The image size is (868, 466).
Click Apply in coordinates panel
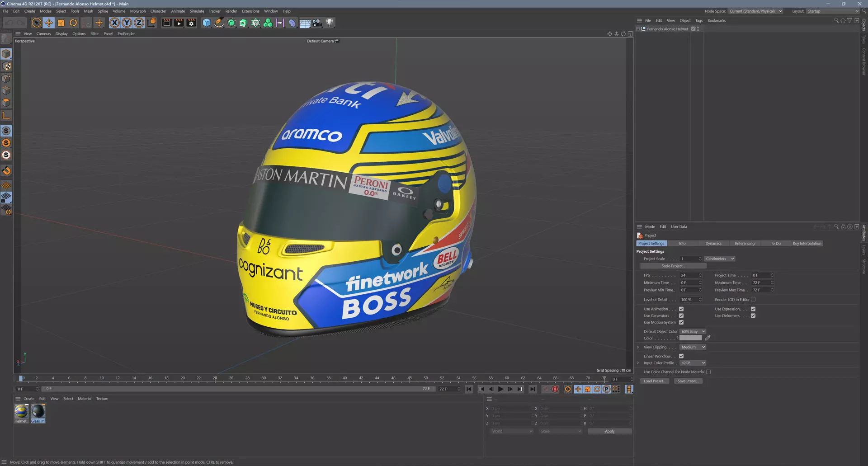pos(609,432)
